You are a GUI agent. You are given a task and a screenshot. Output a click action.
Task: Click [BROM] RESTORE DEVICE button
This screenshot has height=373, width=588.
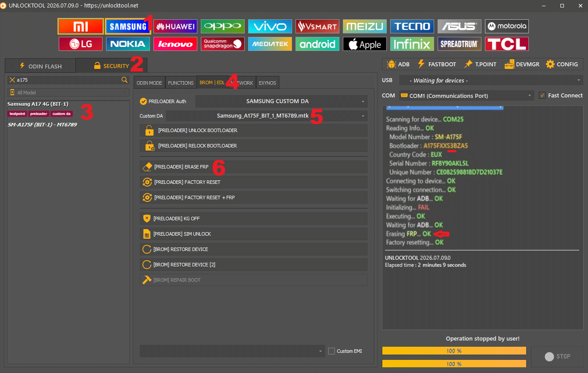click(253, 249)
